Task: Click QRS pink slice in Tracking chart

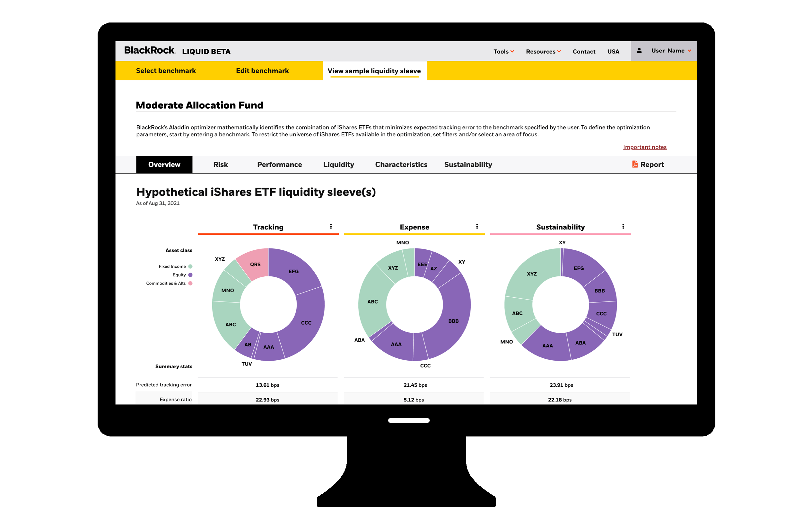Action: click(x=255, y=264)
